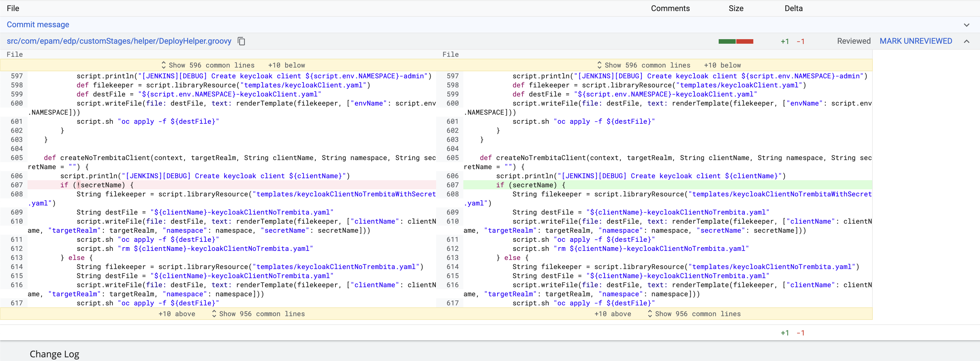The width and height of the screenshot is (980, 361).
Task: Show 956 common lines on left side
Action: coord(258,314)
